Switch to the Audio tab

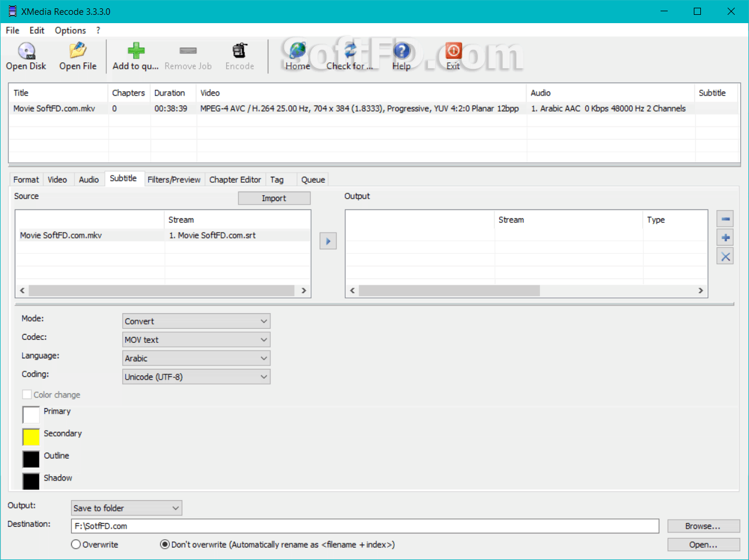(89, 180)
